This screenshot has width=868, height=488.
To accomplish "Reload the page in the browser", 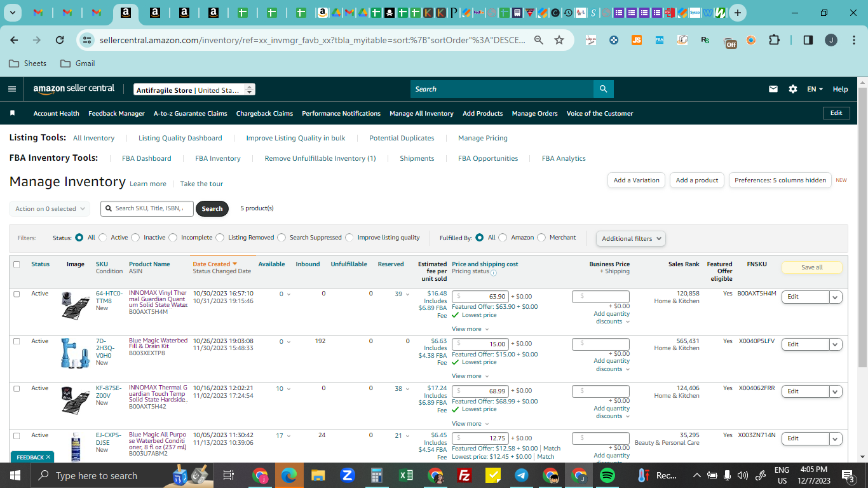I will pos(60,40).
